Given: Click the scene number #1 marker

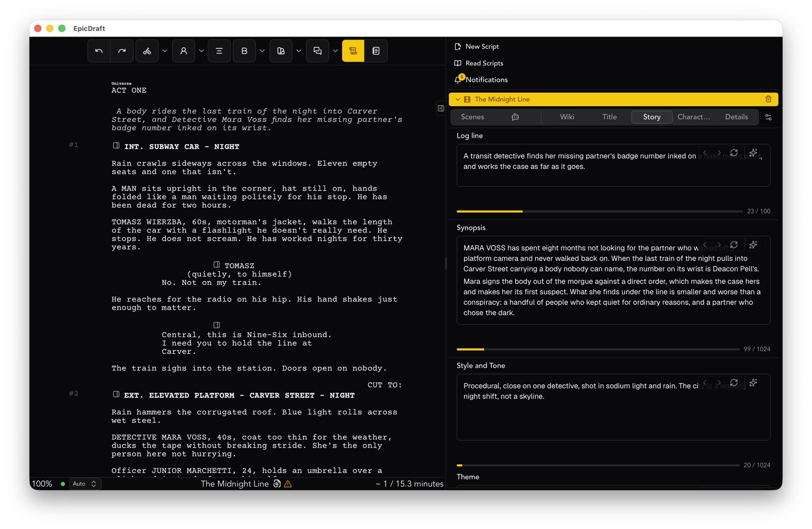Looking at the screenshot, I should tap(74, 145).
